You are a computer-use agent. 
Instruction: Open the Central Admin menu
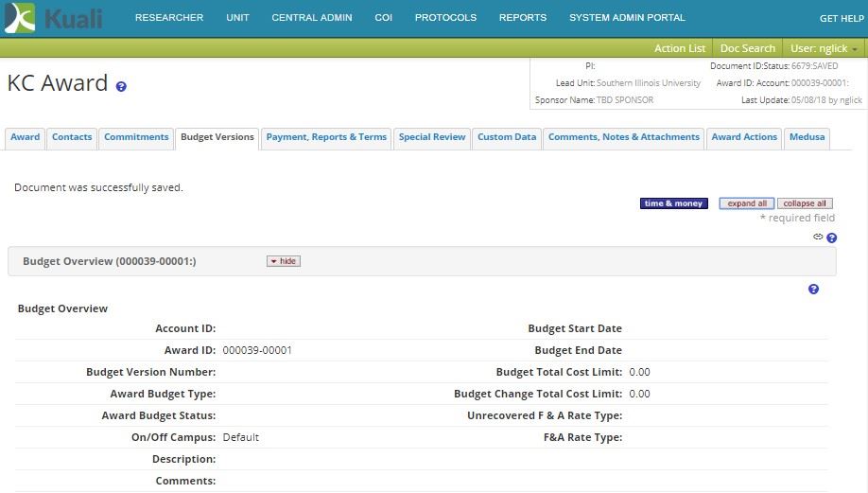click(311, 18)
